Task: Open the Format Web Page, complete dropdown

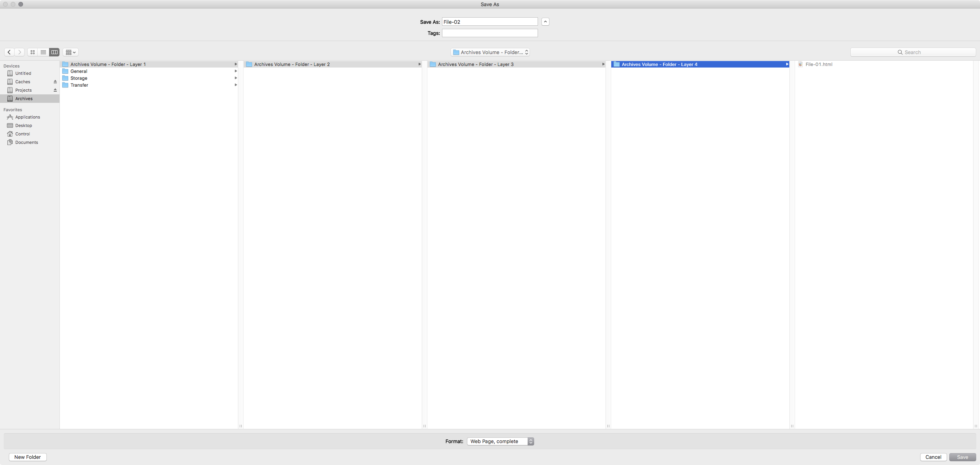Action: 500,442
